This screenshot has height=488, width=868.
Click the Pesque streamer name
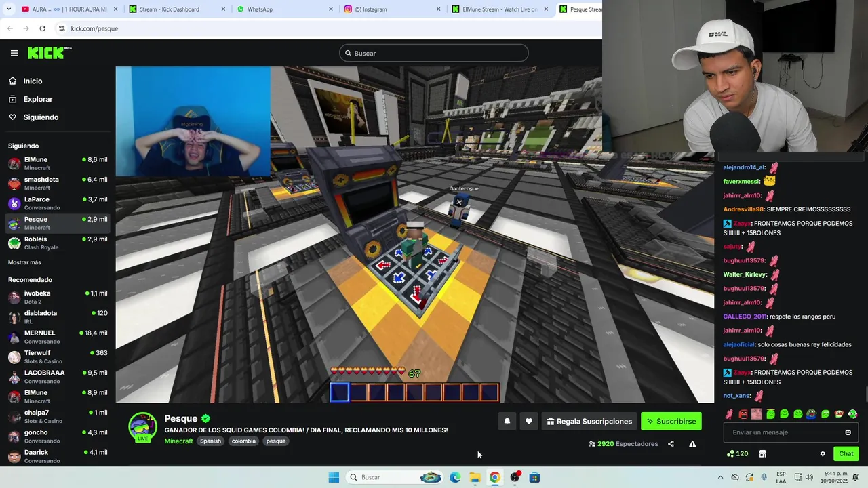pyautogui.click(x=181, y=418)
